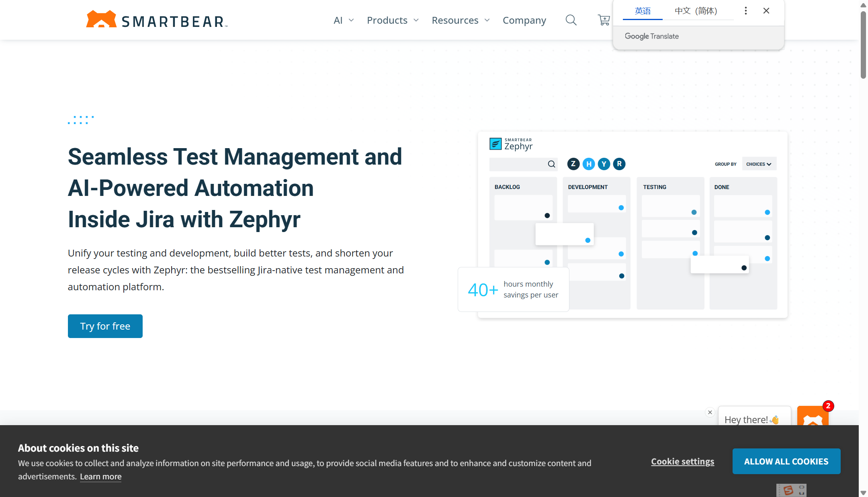
Task: Open the site search magnifier icon
Action: click(571, 20)
